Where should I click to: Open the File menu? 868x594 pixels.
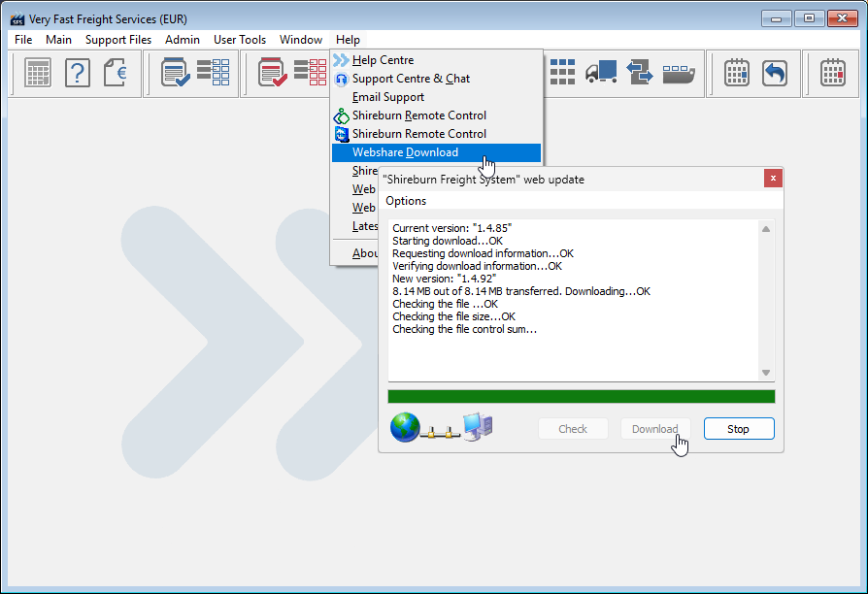point(23,40)
